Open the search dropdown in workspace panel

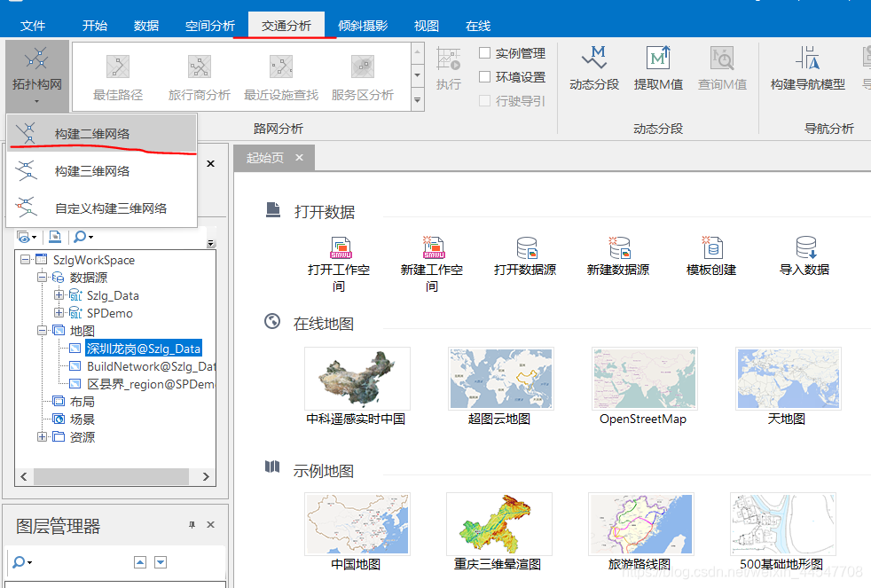click(x=92, y=237)
